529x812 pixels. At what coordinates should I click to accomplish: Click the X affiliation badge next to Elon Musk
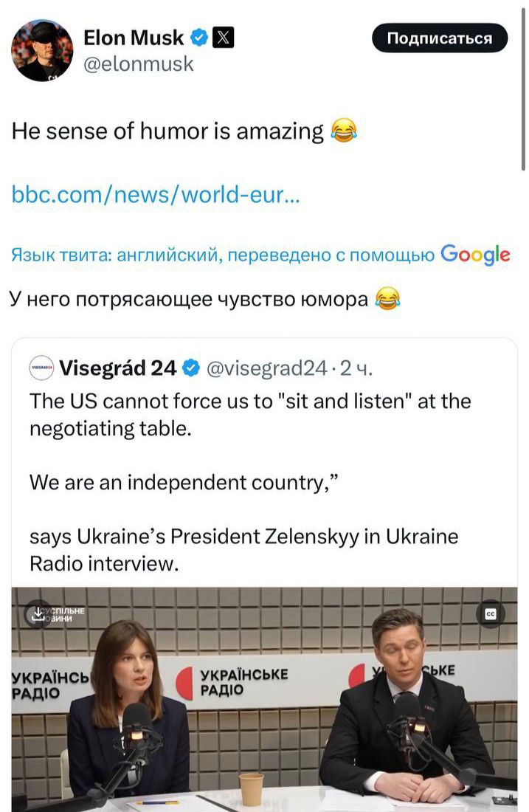pos(222,37)
